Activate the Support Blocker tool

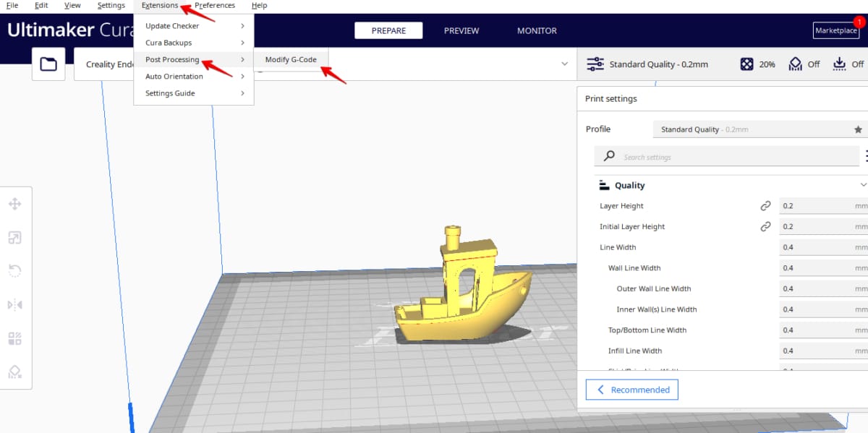click(16, 372)
